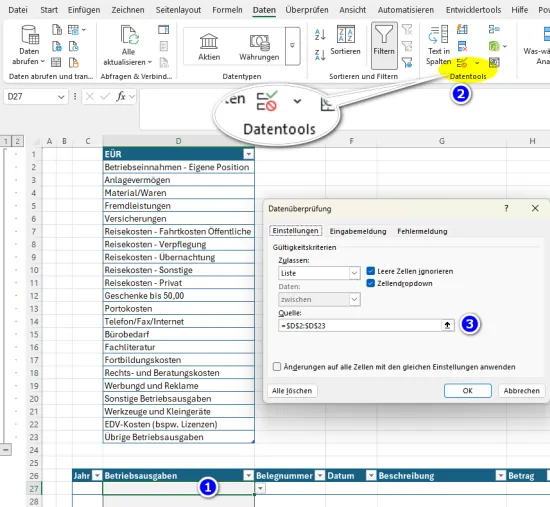
Task: Sort ascending A to Z
Action: pyautogui.click(x=320, y=34)
